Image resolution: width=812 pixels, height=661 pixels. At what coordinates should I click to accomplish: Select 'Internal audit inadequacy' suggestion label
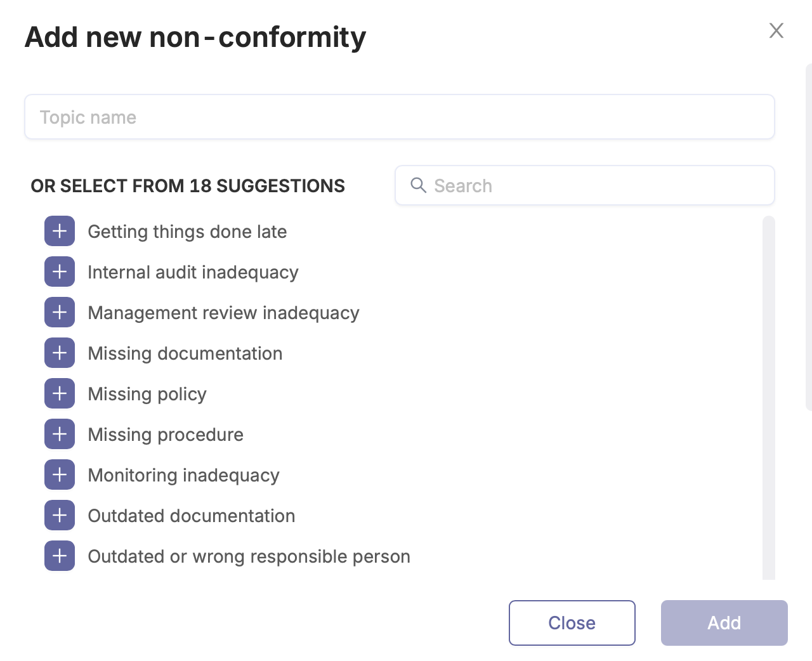click(x=193, y=272)
